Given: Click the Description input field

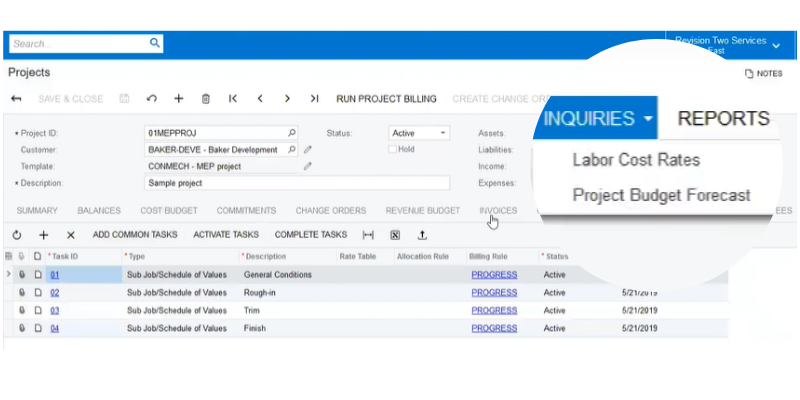Looking at the screenshot, I should pyautogui.click(x=297, y=183).
